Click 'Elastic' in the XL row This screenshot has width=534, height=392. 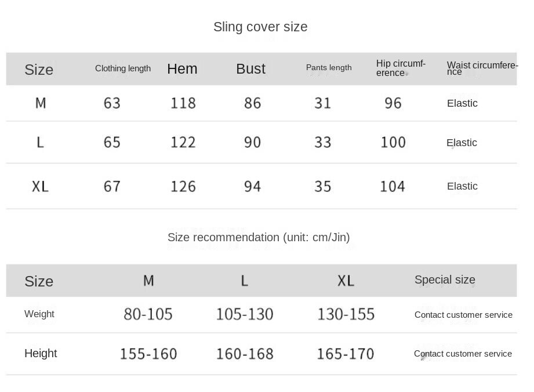click(x=462, y=186)
